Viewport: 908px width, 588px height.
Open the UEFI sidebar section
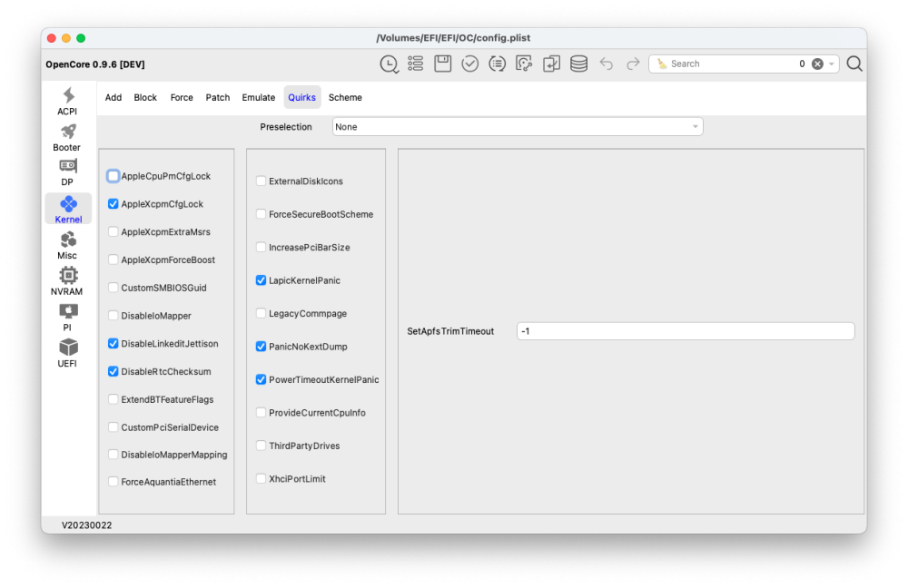(x=68, y=354)
